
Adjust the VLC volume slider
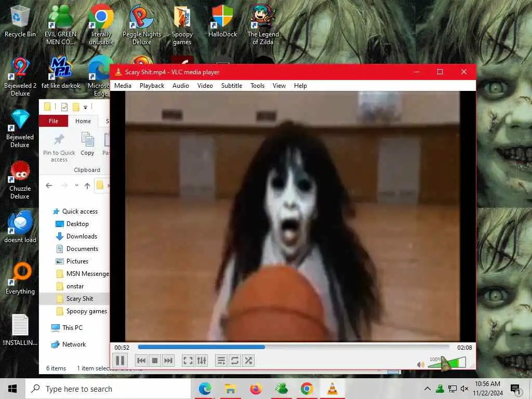click(x=447, y=362)
